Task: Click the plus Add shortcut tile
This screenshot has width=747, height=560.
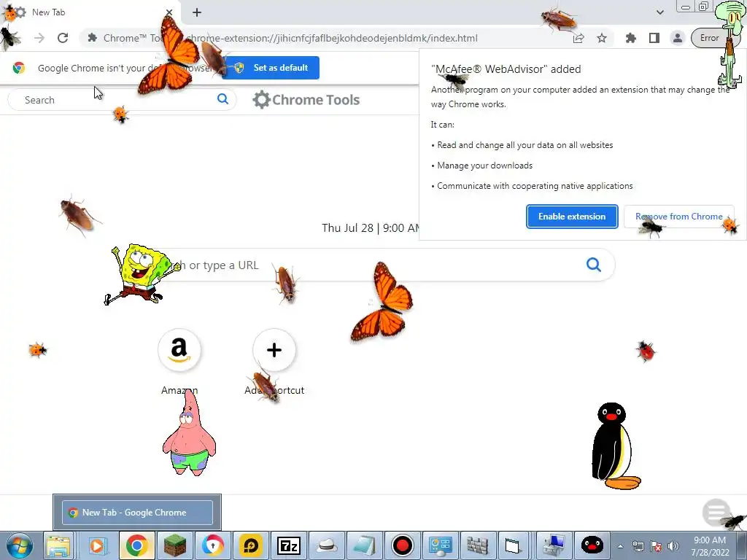Action: [x=274, y=350]
